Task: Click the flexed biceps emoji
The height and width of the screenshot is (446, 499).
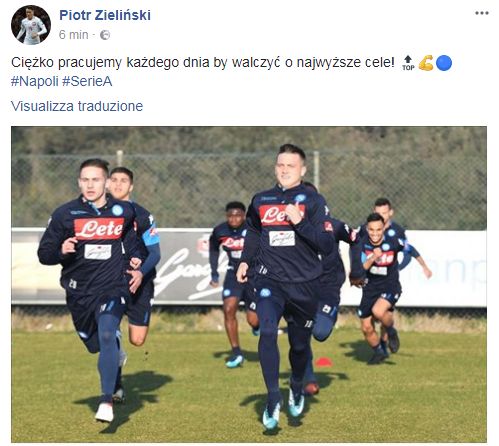Action: click(x=426, y=63)
